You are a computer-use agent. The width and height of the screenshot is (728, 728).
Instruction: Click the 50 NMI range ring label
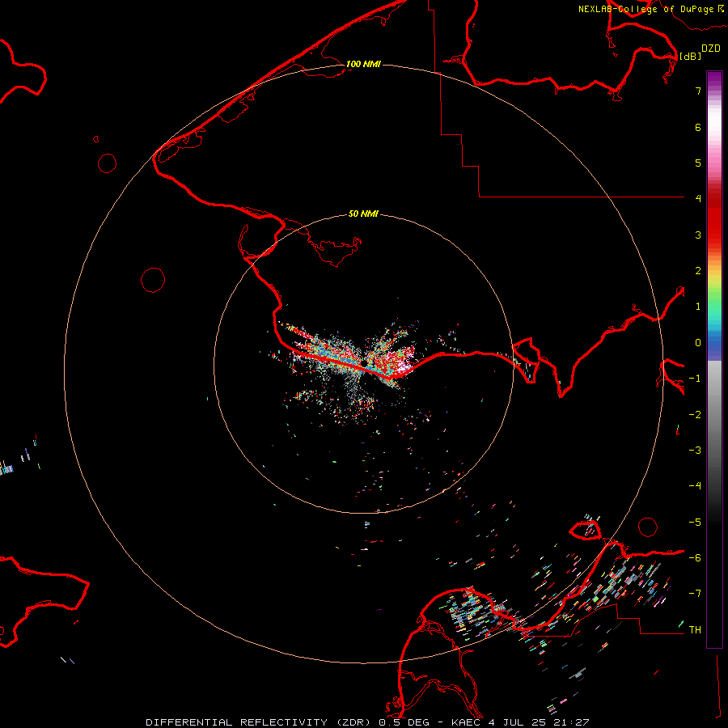coord(363,214)
